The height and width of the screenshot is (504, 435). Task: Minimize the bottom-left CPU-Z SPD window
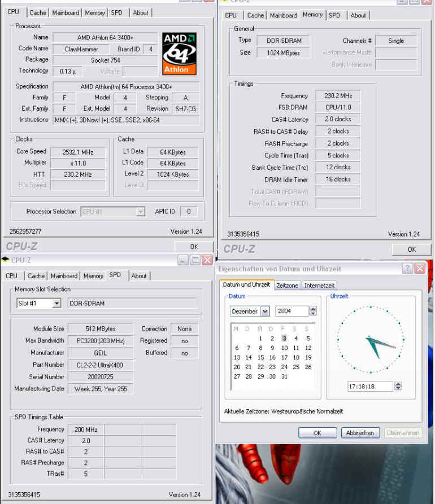click(x=183, y=260)
